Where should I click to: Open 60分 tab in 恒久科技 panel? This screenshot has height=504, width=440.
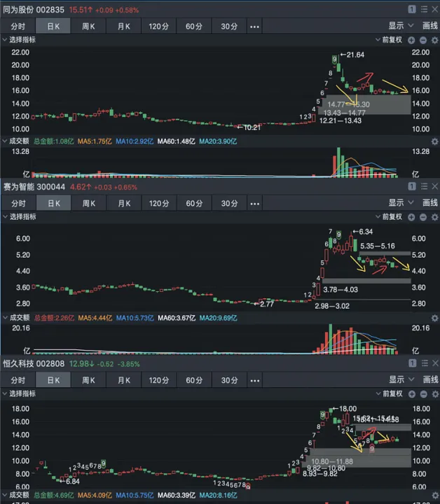click(194, 380)
